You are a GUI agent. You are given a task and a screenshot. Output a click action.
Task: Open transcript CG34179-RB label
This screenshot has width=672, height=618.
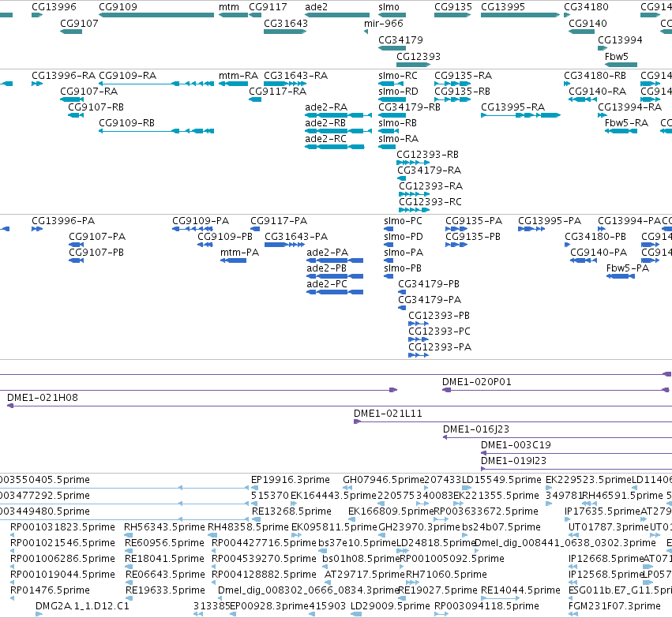coord(409,107)
